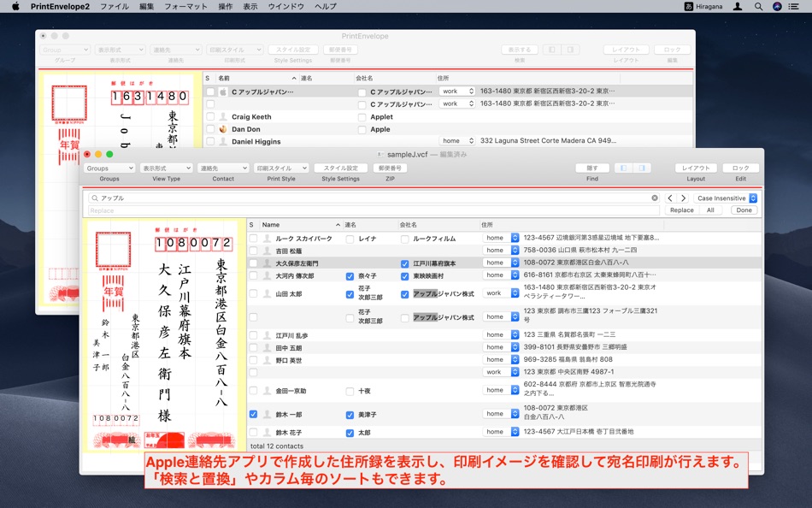Uncheck the 連名 box for 美津子
Screen dimensions: 812x508
pyautogui.click(x=350, y=415)
